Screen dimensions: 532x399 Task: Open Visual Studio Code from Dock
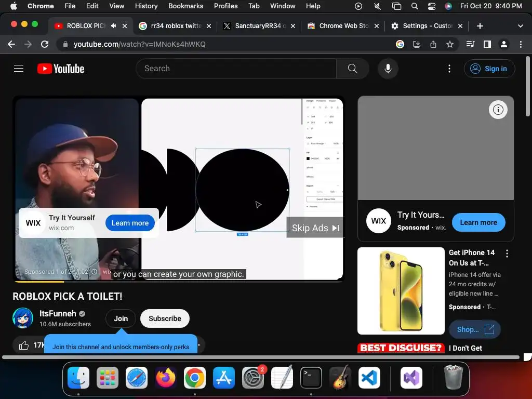point(369,378)
